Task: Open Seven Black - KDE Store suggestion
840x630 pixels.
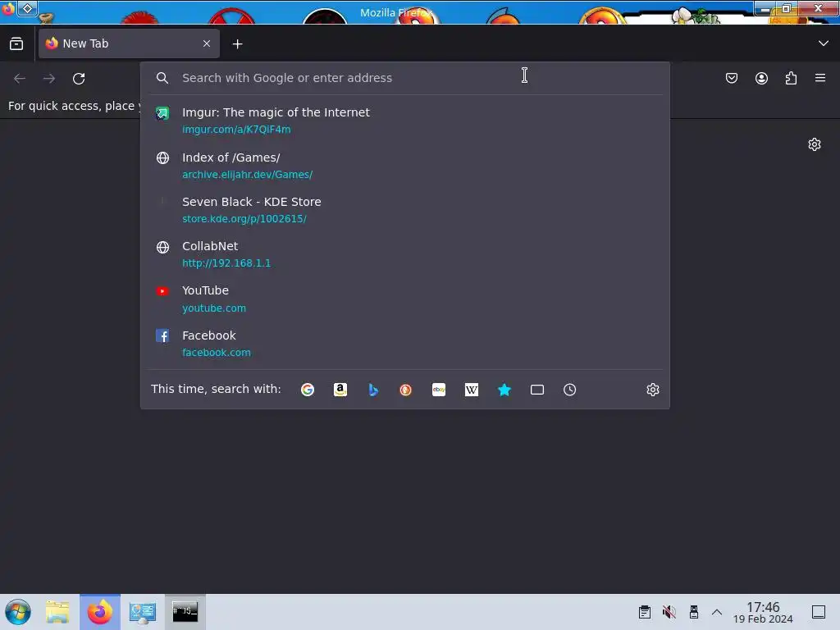Action: pyautogui.click(x=405, y=210)
